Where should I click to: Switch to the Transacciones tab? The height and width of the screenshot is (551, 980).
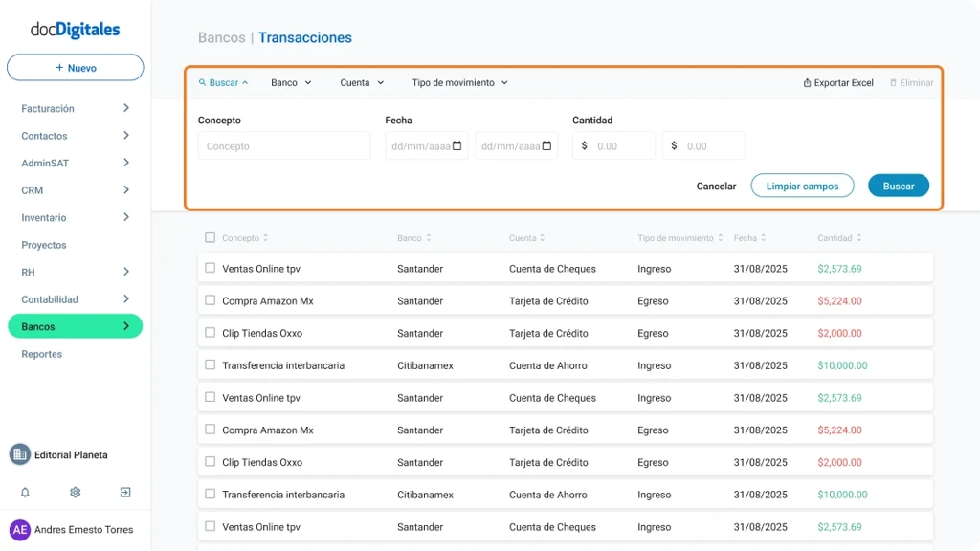305,37
